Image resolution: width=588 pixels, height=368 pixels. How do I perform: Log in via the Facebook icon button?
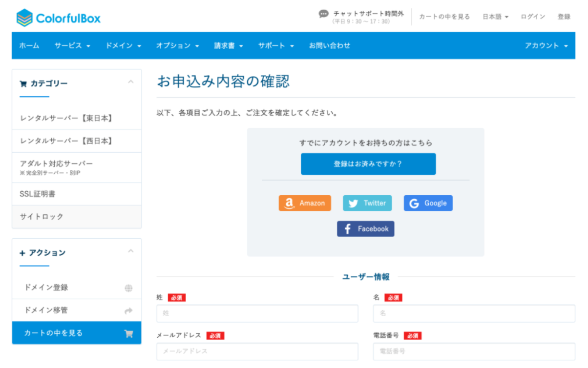click(x=348, y=228)
